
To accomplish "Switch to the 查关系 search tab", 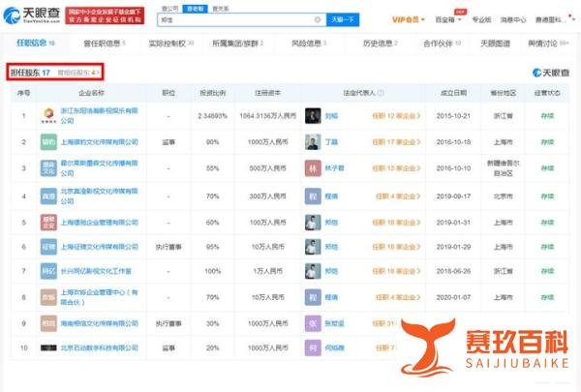I will (221, 8).
